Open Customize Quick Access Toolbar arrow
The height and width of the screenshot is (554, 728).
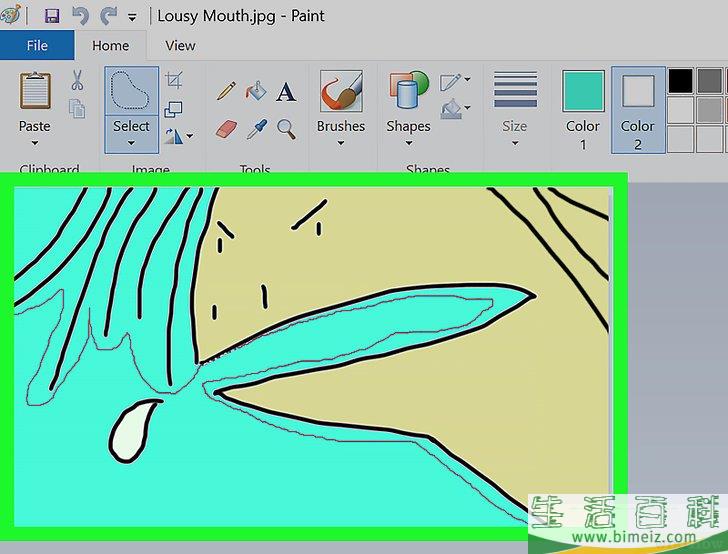[x=132, y=18]
